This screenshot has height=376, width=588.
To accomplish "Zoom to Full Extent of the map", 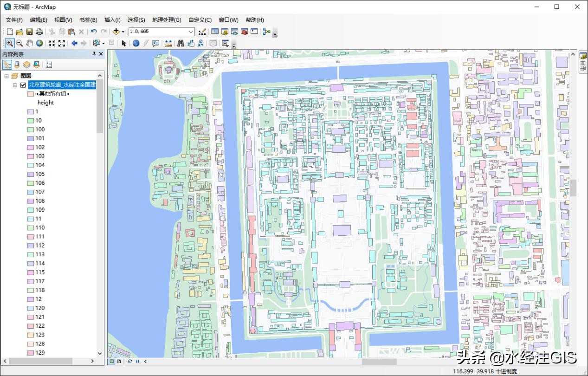I will coord(39,43).
